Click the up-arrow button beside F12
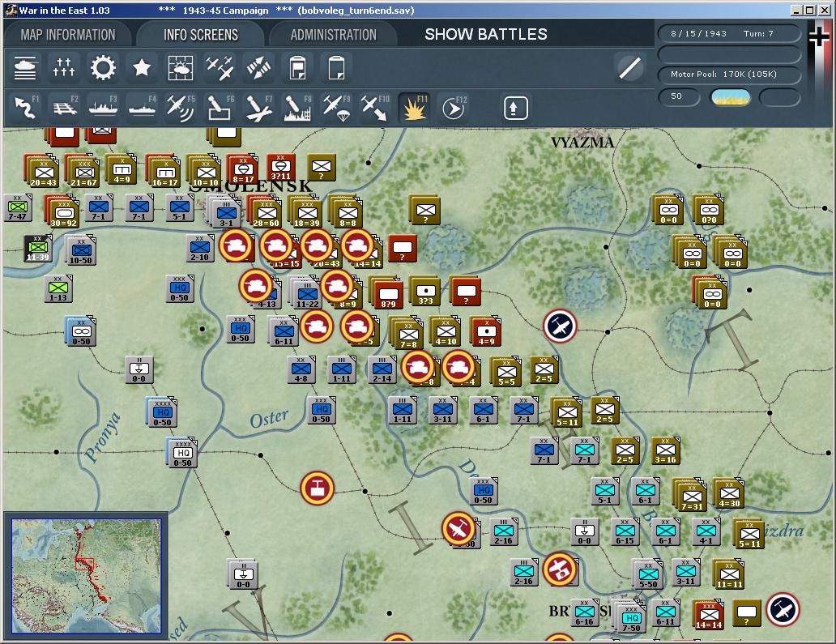Image resolution: width=836 pixels, height=644 pixels. (515, 109)
